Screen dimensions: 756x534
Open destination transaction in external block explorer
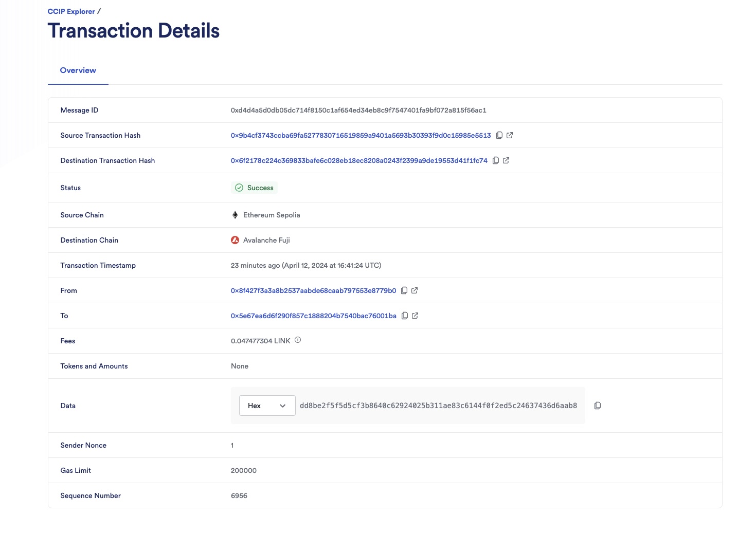tap(506, 160)
